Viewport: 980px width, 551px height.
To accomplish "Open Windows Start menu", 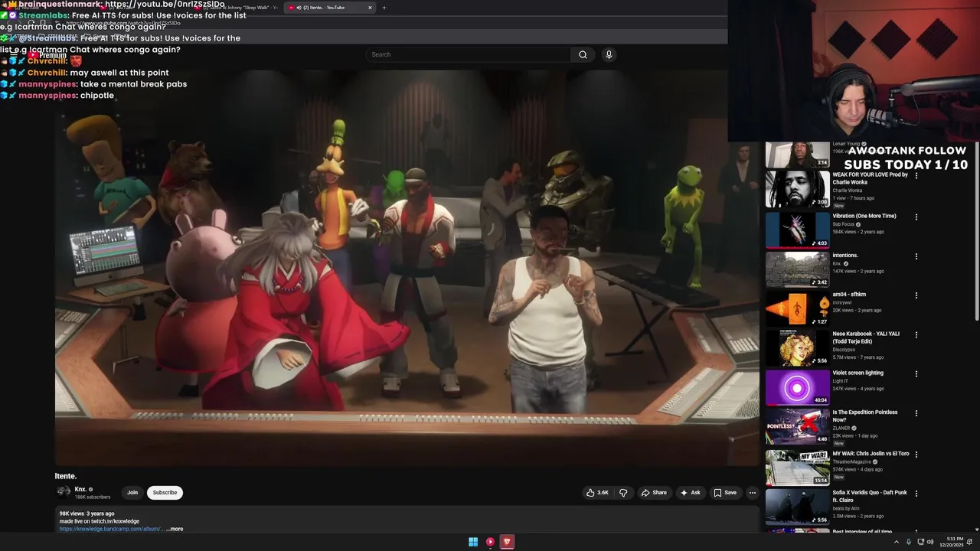I will pyautogui.click(x=473, y=542).
